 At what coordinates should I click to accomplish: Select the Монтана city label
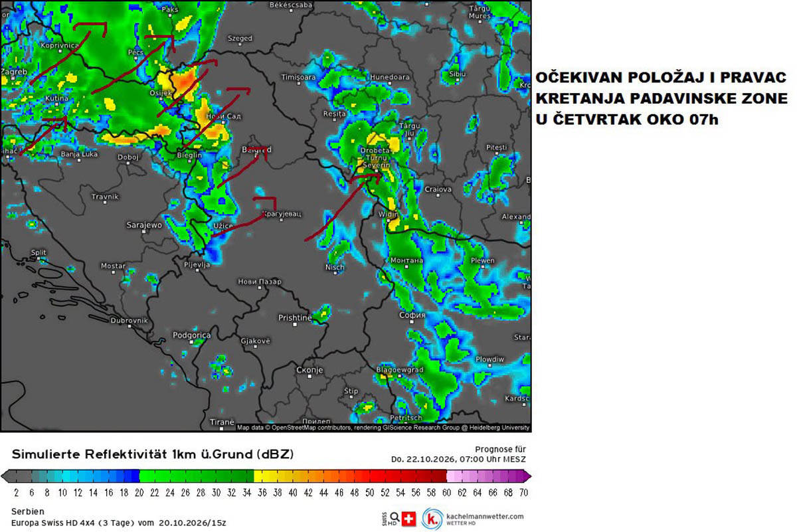[407, 260]
